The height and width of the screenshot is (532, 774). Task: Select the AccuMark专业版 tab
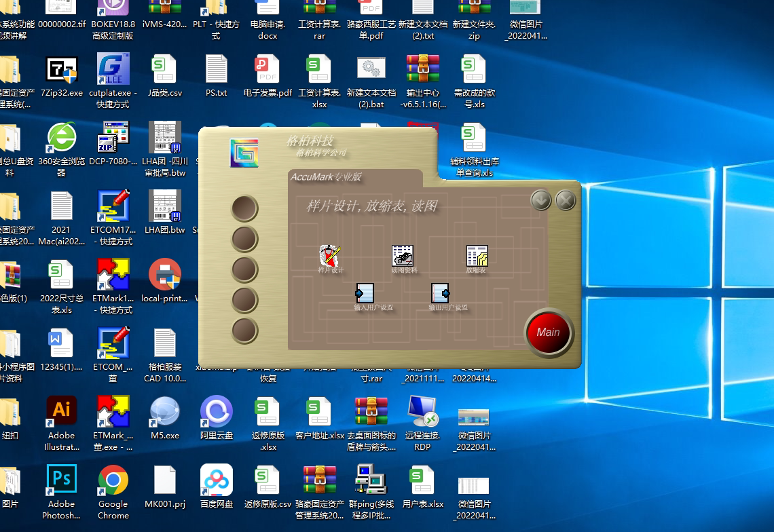(x=327, y=178)
